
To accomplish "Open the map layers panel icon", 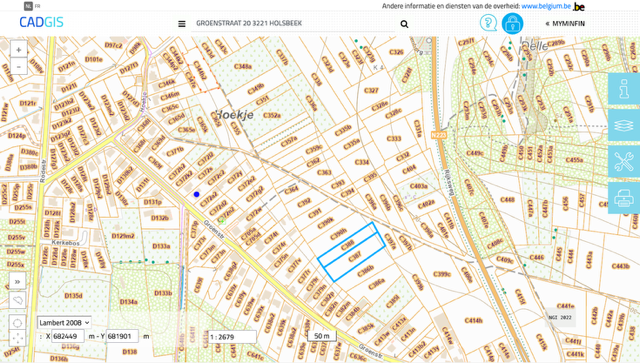I will [624, 125].
